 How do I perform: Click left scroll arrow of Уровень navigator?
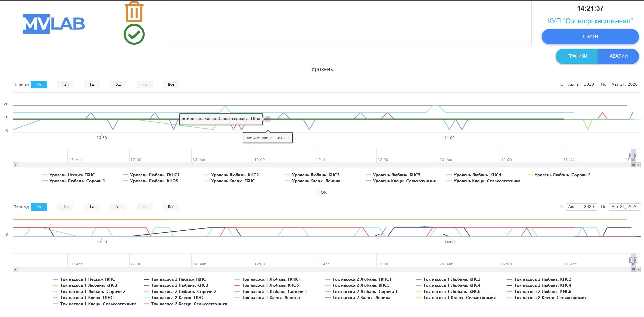[15, 165]
